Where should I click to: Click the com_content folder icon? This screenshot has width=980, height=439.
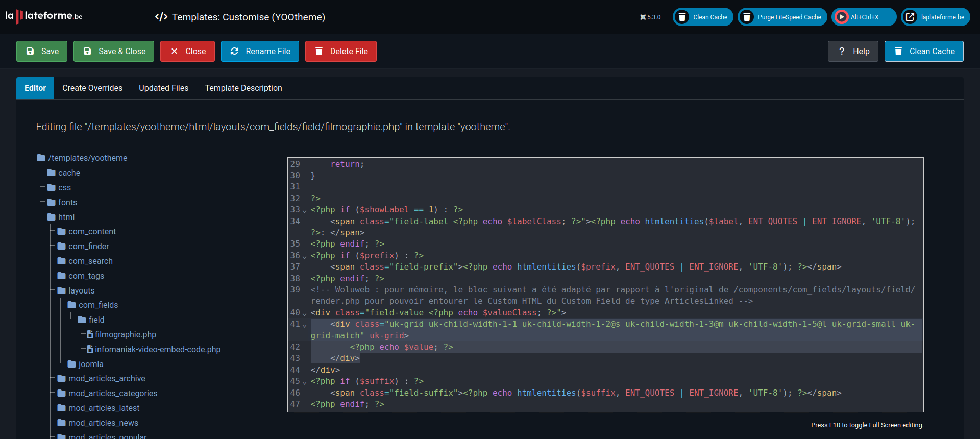tap(62, 231)
